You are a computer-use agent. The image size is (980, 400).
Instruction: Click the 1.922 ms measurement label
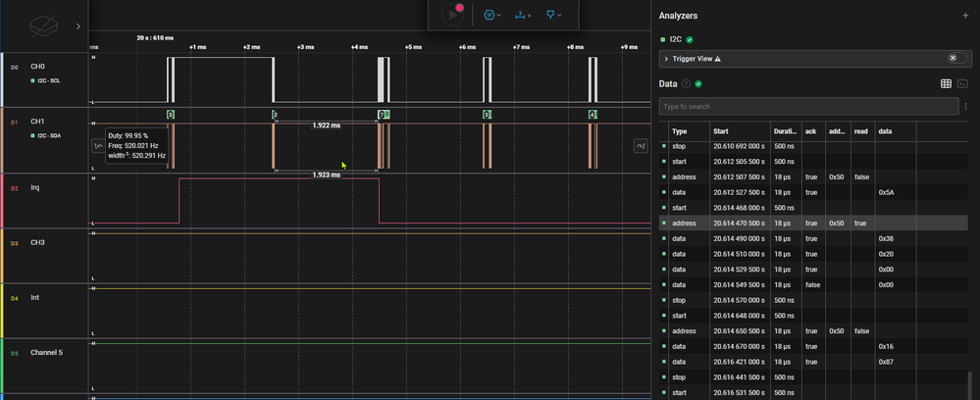(327, 125)
